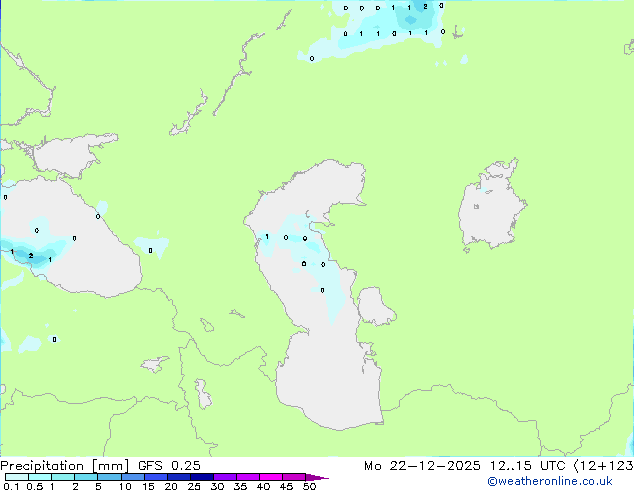Select the 15–20 mm legend swatch

(x=155, y=477)
